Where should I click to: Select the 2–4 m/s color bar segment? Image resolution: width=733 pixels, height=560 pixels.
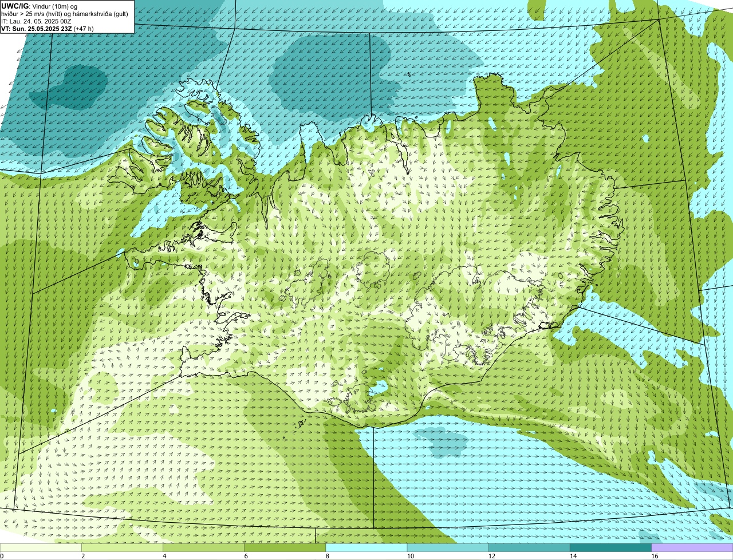pyautogui.click(x=122, y=547)
